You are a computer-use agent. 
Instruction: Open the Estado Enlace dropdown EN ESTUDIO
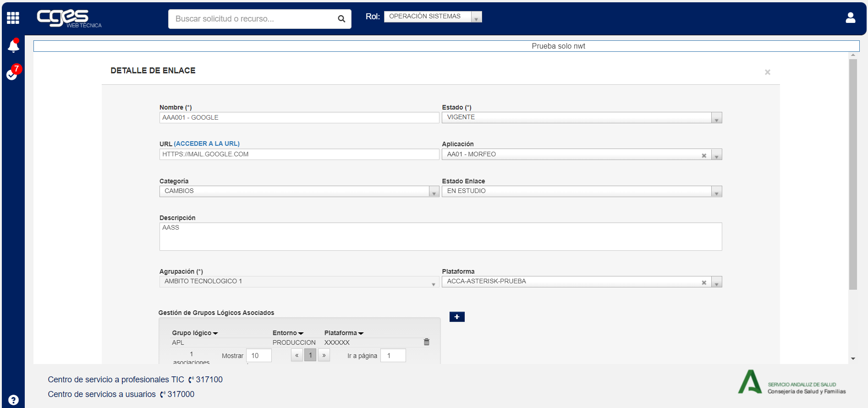pyautogui.click(x=582, y=191)
